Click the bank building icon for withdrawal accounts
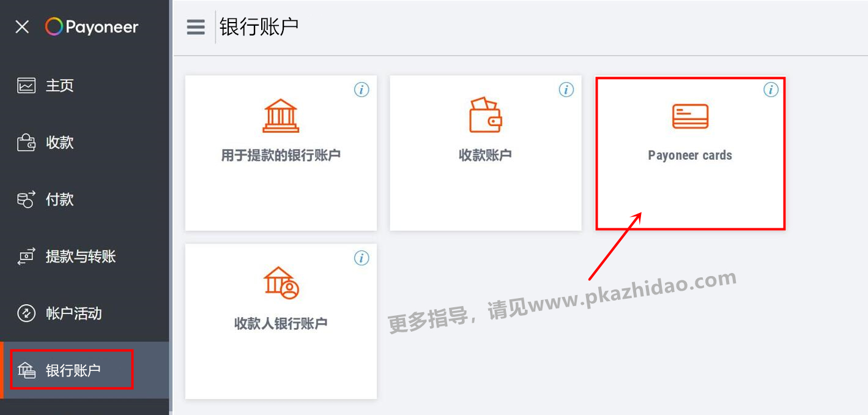 (281, 116)
